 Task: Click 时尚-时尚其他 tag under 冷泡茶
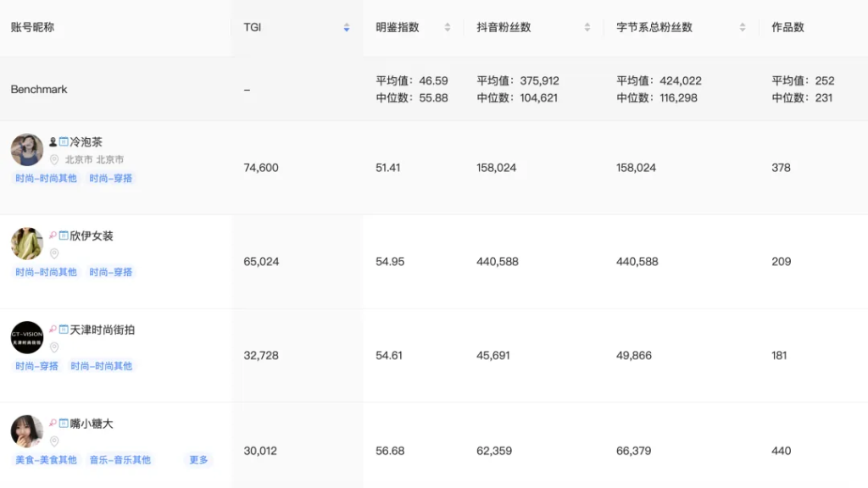(x=46, y=178)
